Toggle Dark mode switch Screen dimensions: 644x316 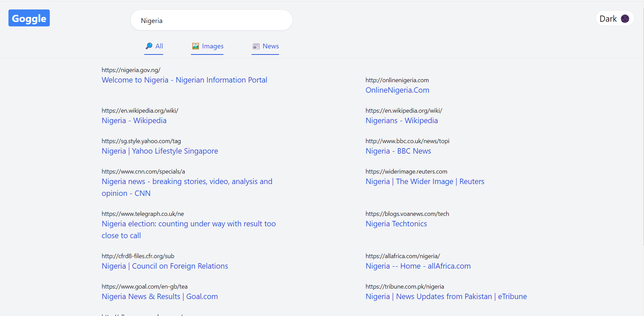pos(614,19)
